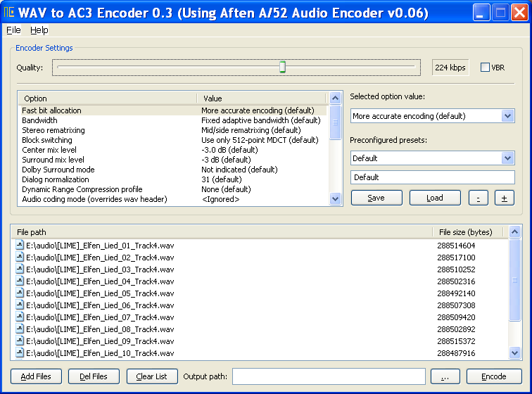
Task: Close the WAV to AC3 Encoder window
Action: coord(520,12)
